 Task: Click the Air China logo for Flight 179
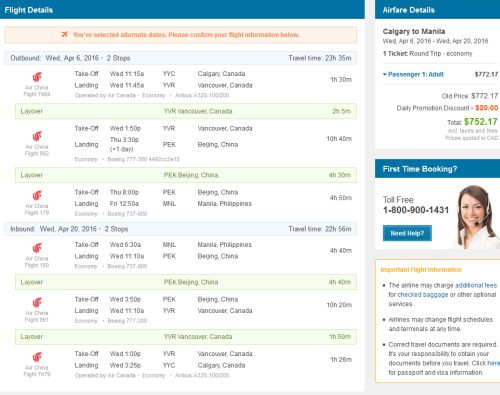[x=37, y=195]
